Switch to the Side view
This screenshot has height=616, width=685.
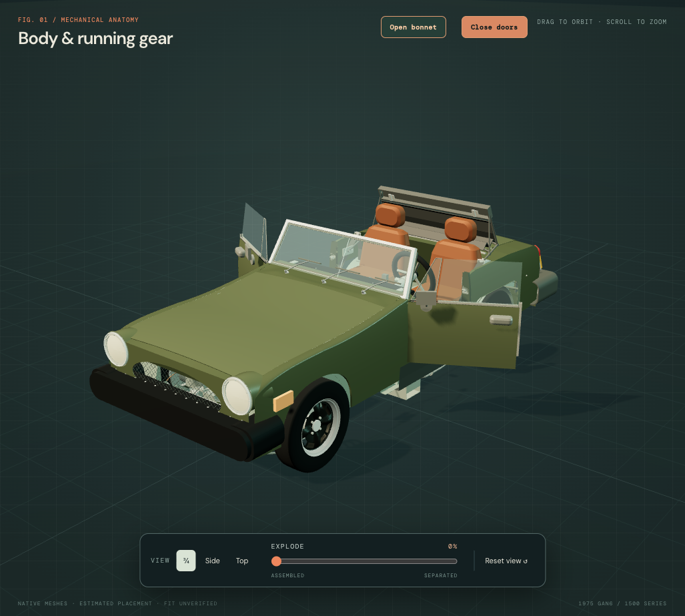pyautogui.click(x=212, y=561)
